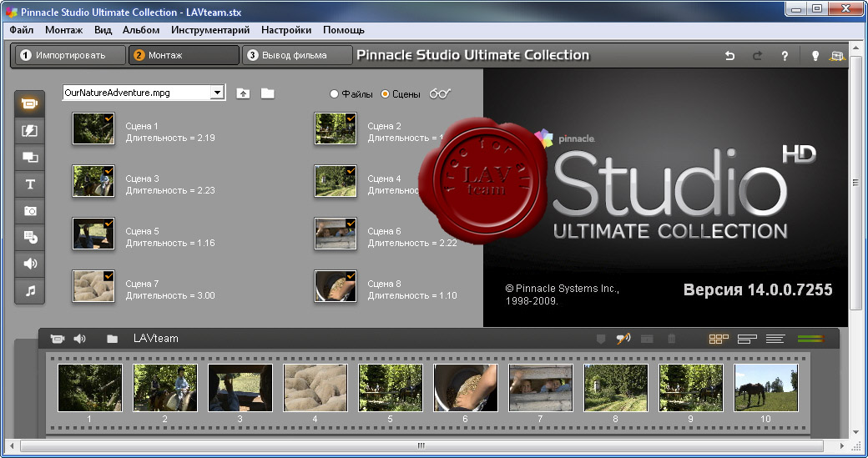The width and height of the screenshot is (868, 458).
Task: Open the montage themes album section
Action: pos(29,157)
